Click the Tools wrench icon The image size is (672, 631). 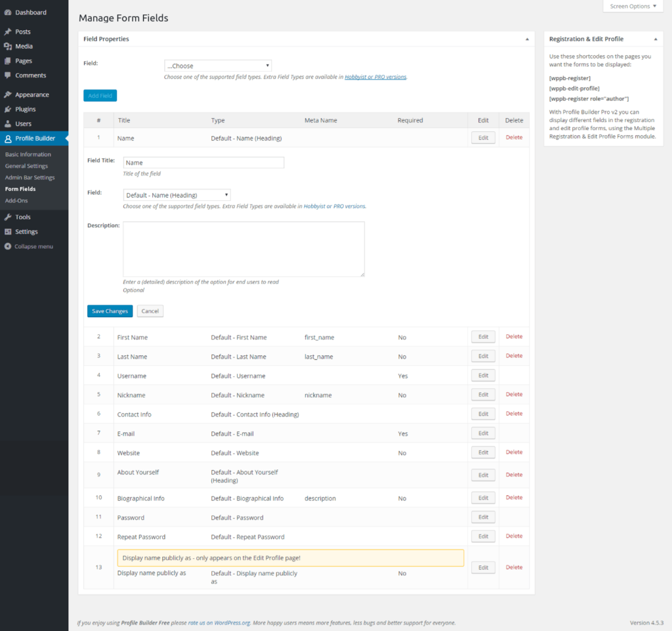point(8,217)
